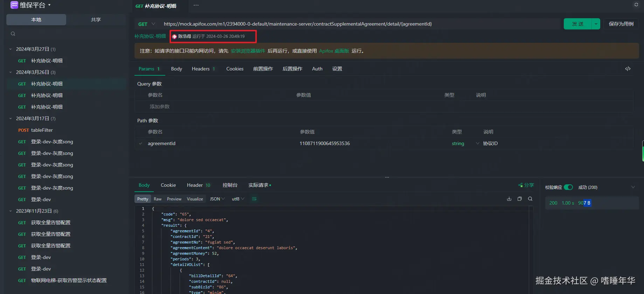Collapse the 2023年11月23日 history group
Viewport: 644px width, 294px height.
[11, 211]
